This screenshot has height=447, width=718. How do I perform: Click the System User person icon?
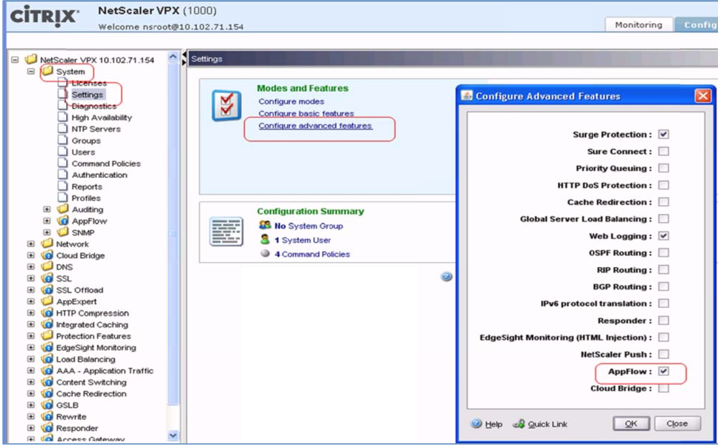click(x=265, y=239)
